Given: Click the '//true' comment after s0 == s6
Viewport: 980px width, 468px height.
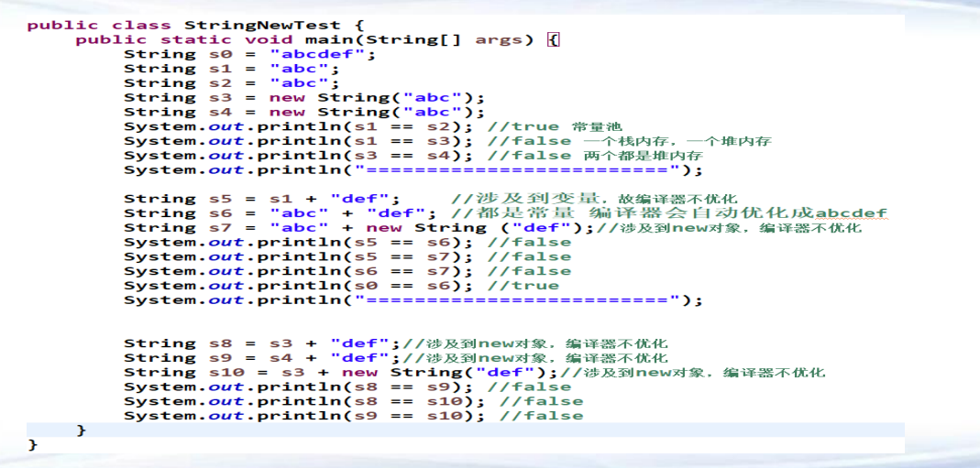Looking at the screenshot, I should click(x=523, y=286).
